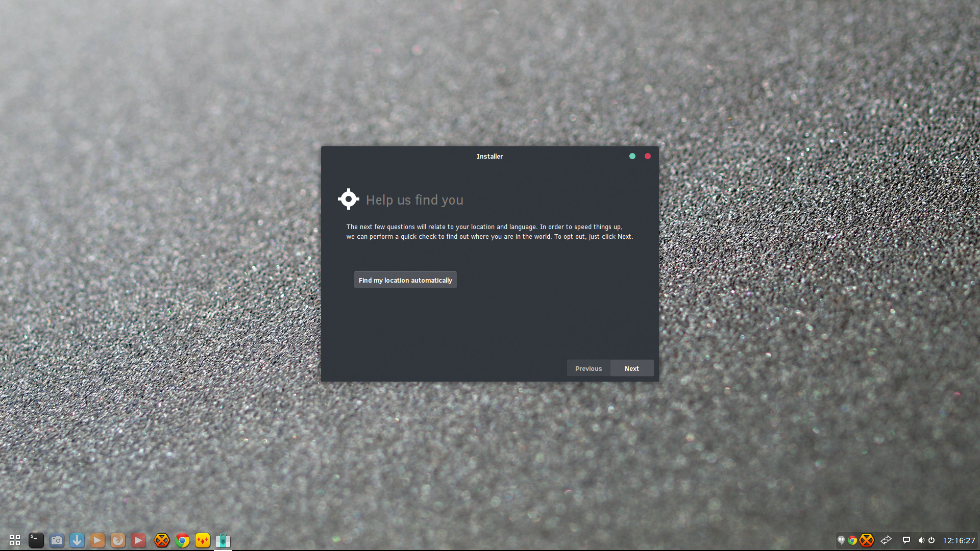This screenshot has height=551, width=980.
Task: Click Chrome icon in system tray
Action: pos(852,540)
